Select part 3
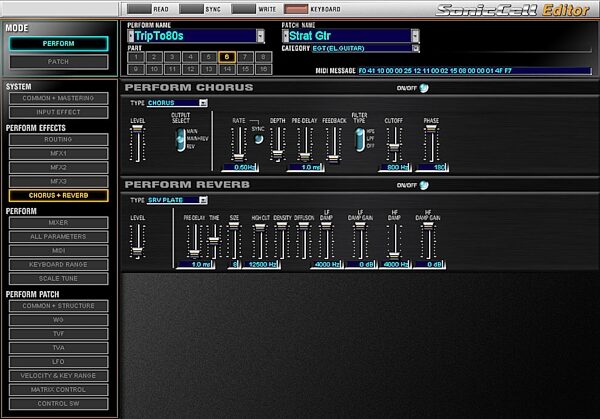 [172, 57]
